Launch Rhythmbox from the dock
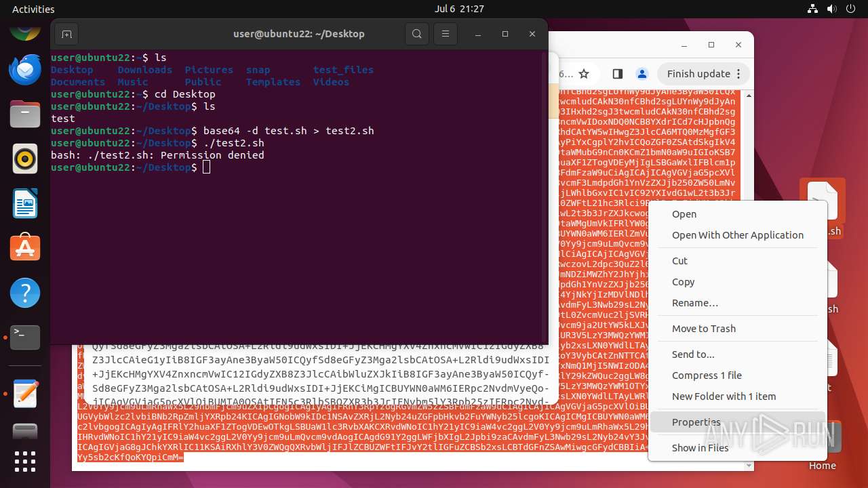 pos(25,159)
